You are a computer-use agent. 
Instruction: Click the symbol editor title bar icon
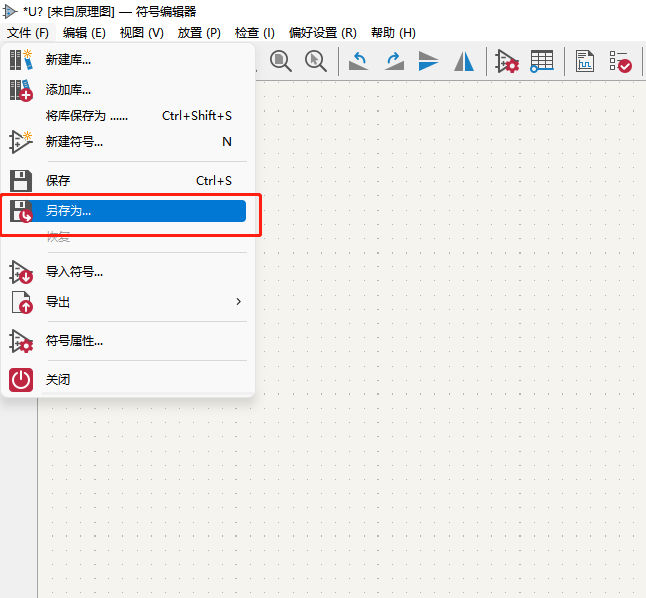tap(10, 12)
